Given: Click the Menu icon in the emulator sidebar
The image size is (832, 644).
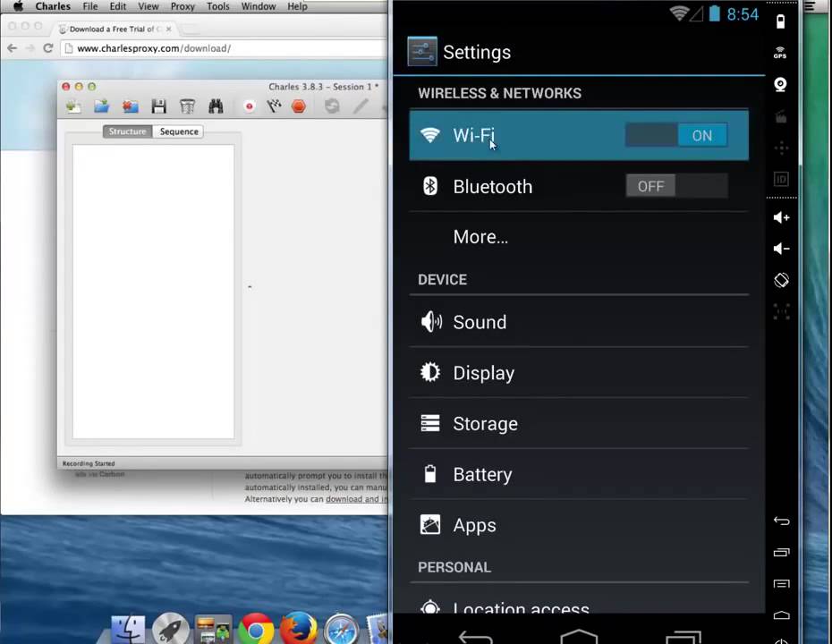Looking at the screenshot, I should [781, 583].
